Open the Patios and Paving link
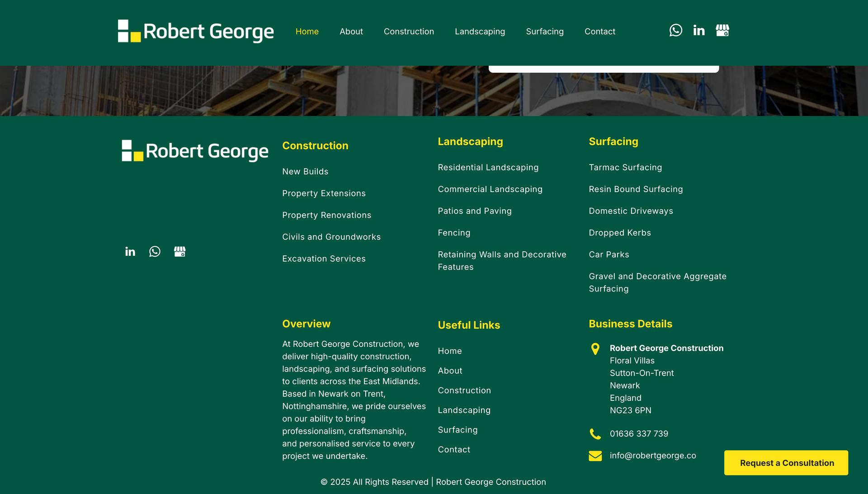Viewport: 868px width, 494px height. pyautogui.click(x=475, y=211)
